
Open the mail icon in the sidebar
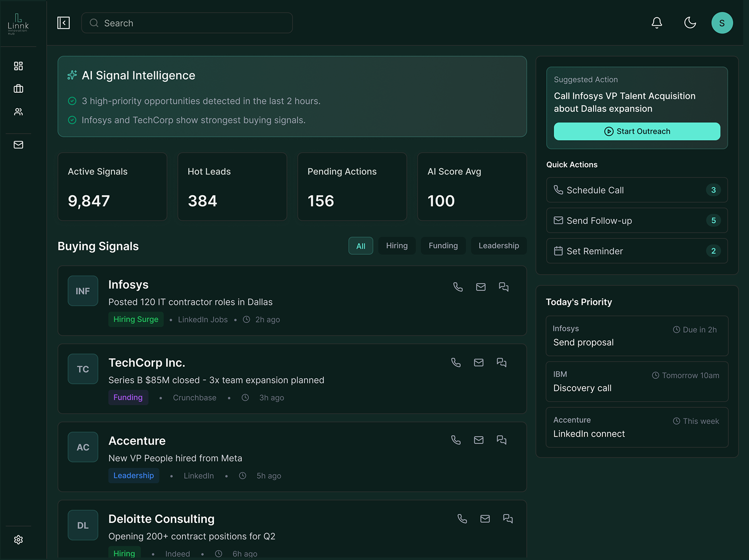tap(19, 145)
